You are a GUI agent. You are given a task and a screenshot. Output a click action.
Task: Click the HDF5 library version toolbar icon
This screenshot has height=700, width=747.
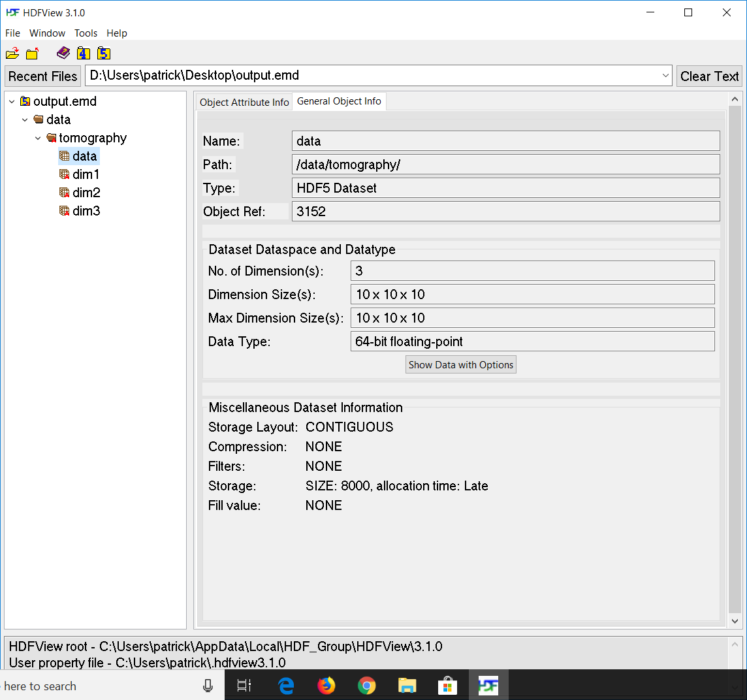click(x=104, y=53)
